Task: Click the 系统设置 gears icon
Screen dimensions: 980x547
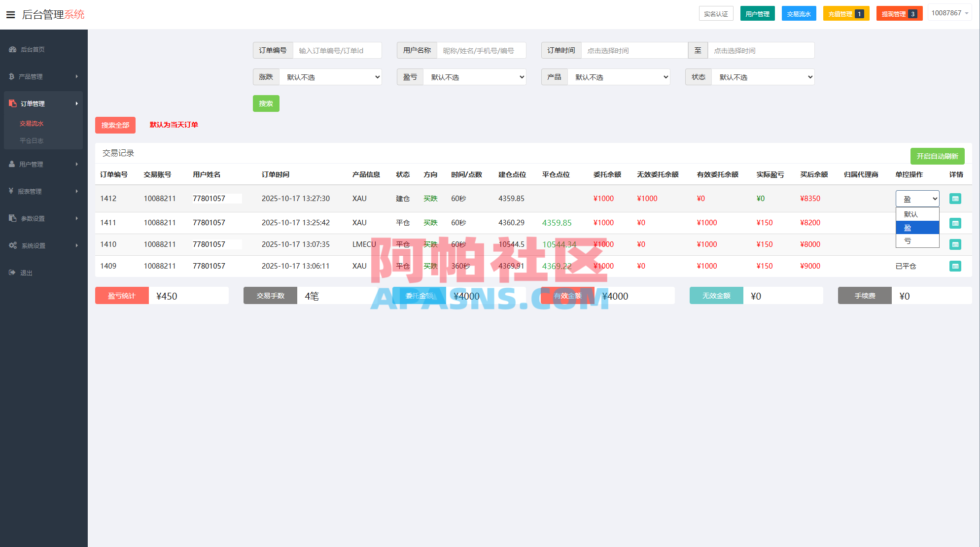Action: coord(13,245)
